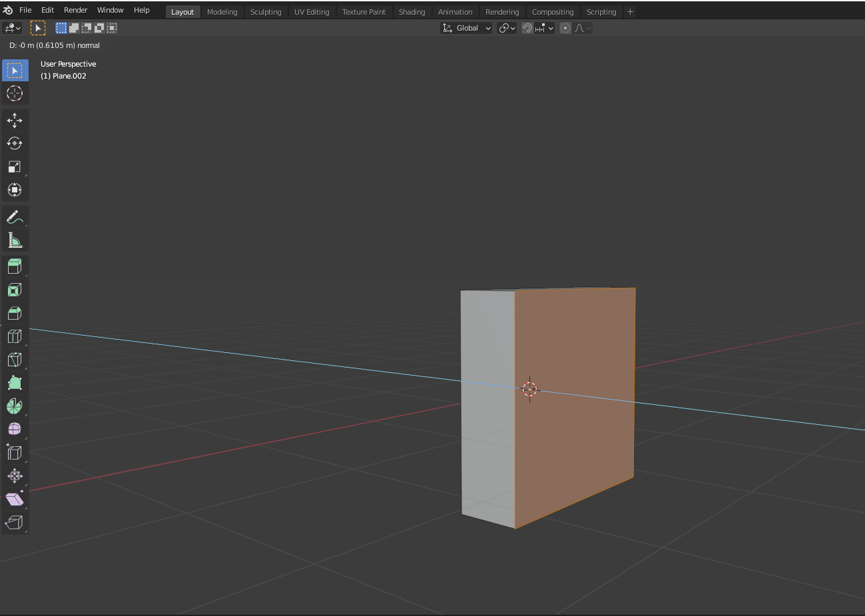Image resolution: width=865 pixels, height=616 pixels.
Task: Activate the Measure tool
Action: coord(15,240)
